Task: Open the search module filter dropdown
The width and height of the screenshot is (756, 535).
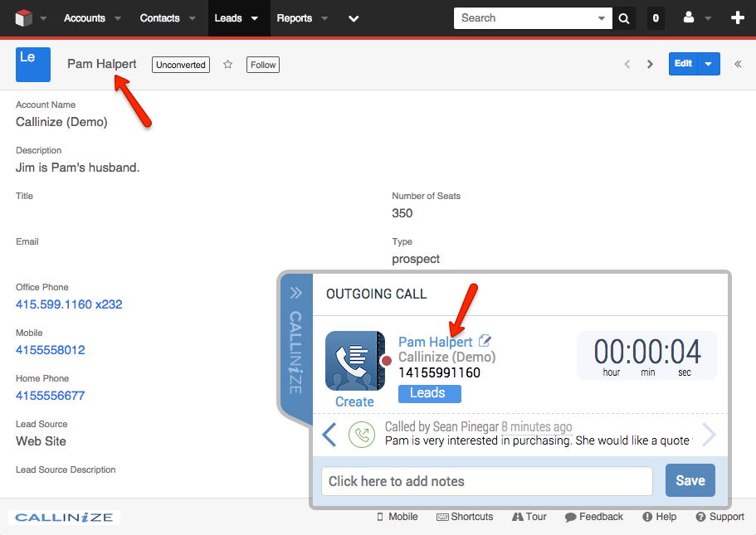Action: (602, 18)
